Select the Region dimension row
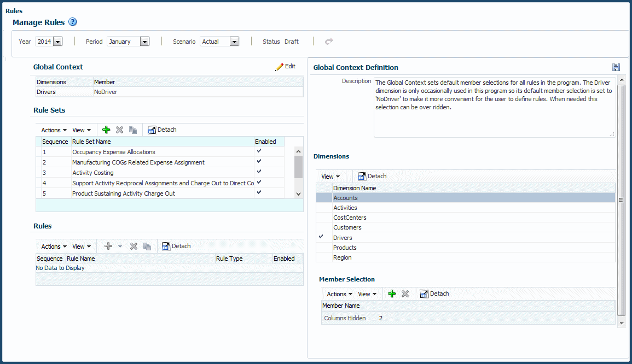 [x=466, y=257]
